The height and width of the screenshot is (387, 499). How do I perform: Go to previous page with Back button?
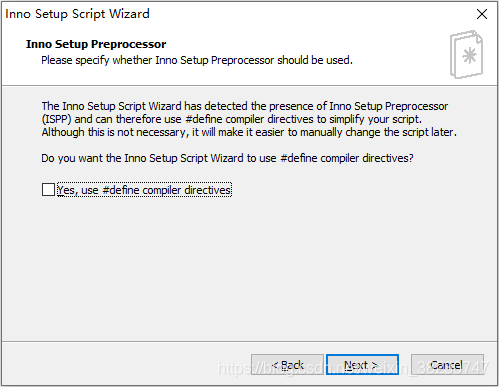point(287,365)
